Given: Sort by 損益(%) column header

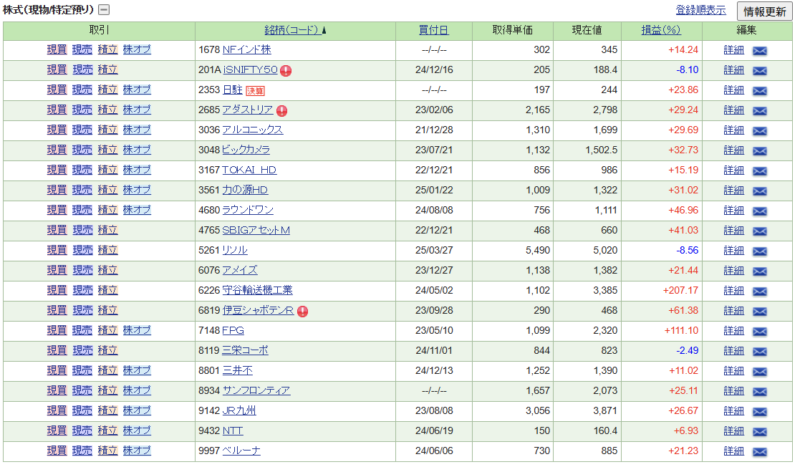Looking at the screenshot, I should pyautogui.click(x=661, y=30).
